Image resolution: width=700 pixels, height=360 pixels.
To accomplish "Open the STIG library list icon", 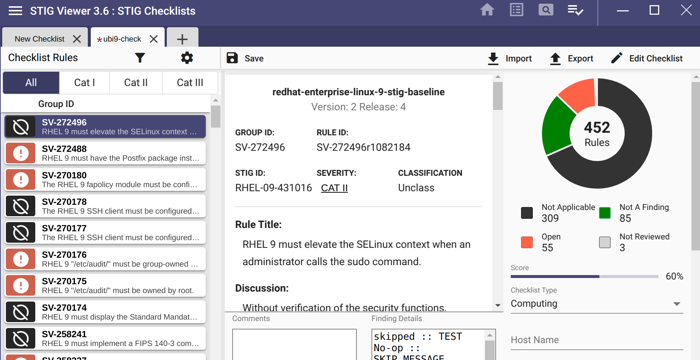I will coord(517,10).
